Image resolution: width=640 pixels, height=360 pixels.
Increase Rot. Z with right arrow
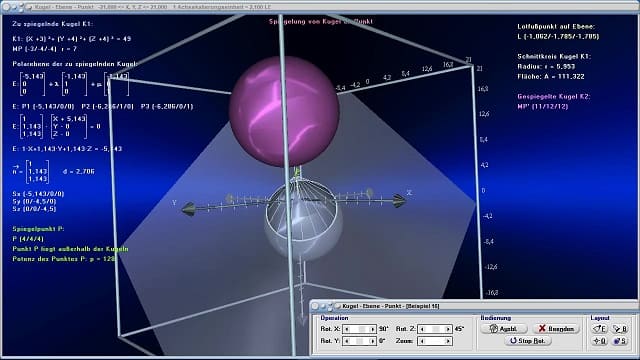[448, 329]
